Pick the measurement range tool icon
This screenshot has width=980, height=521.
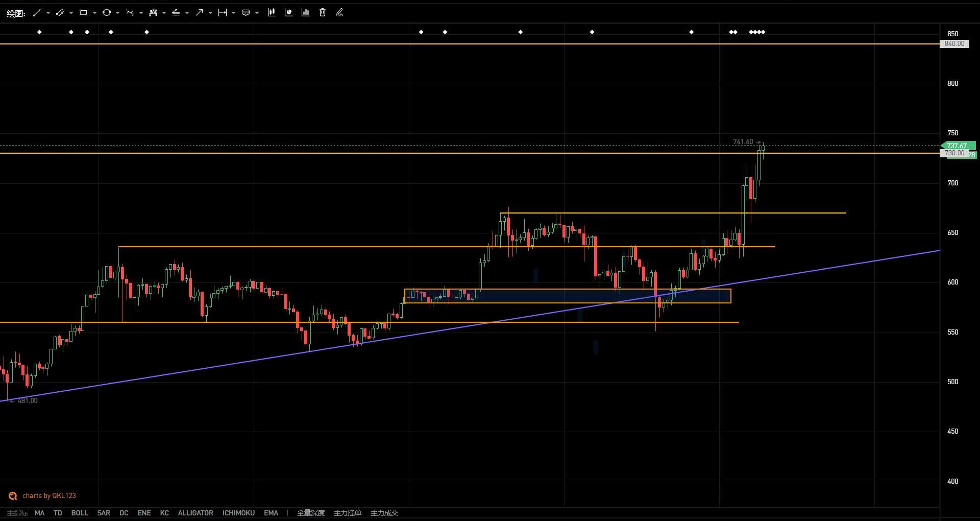tap(222, 13)
